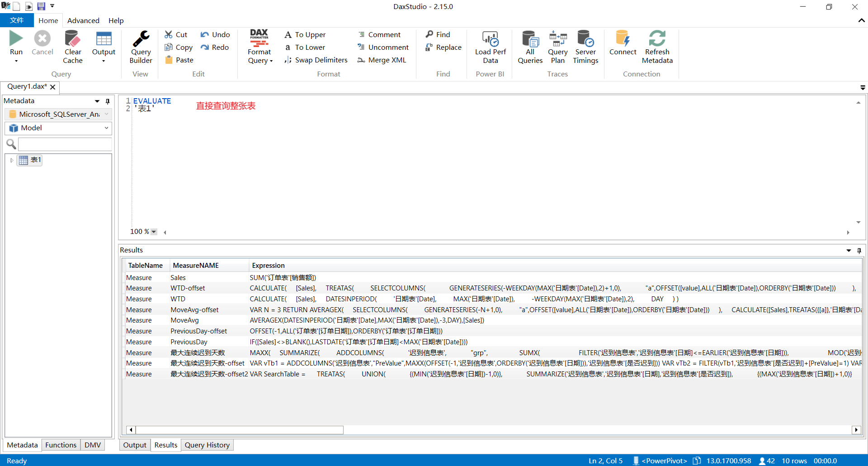Click Merge XML
The height and width of the screenshot is (466, 868).
pos(382,60)
